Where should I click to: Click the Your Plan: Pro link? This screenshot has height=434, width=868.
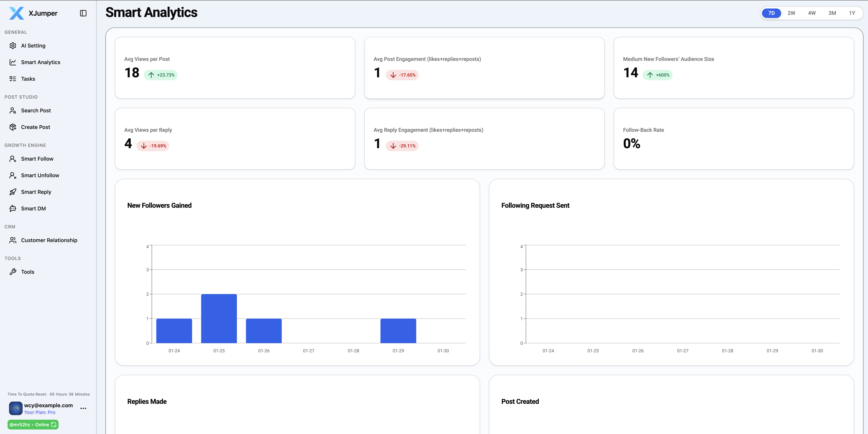pos(39,412)
